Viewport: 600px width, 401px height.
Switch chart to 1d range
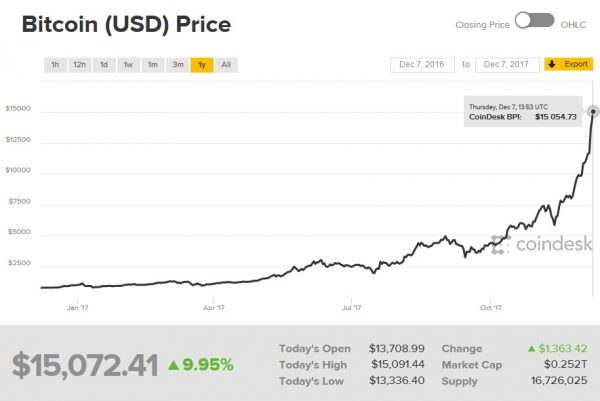tap(104, 65)
